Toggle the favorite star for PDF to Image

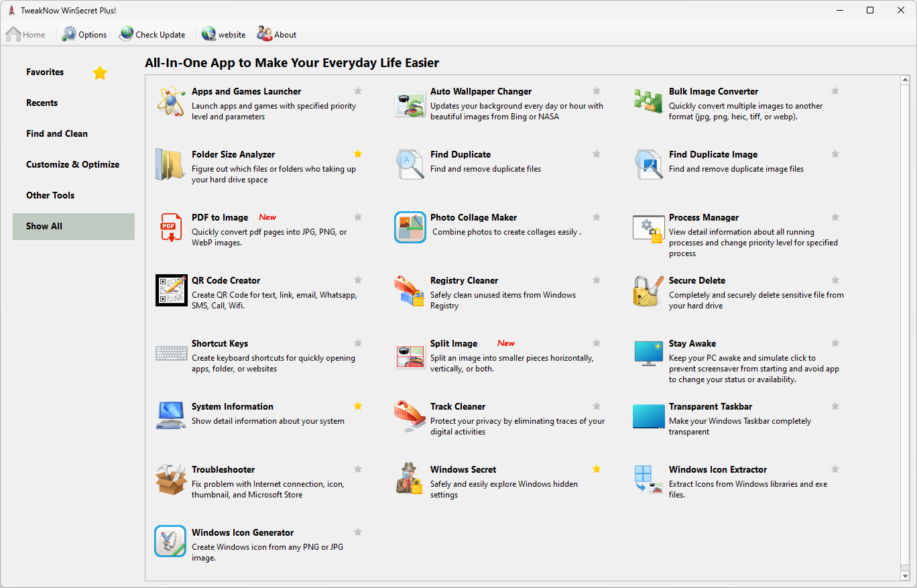358,217
